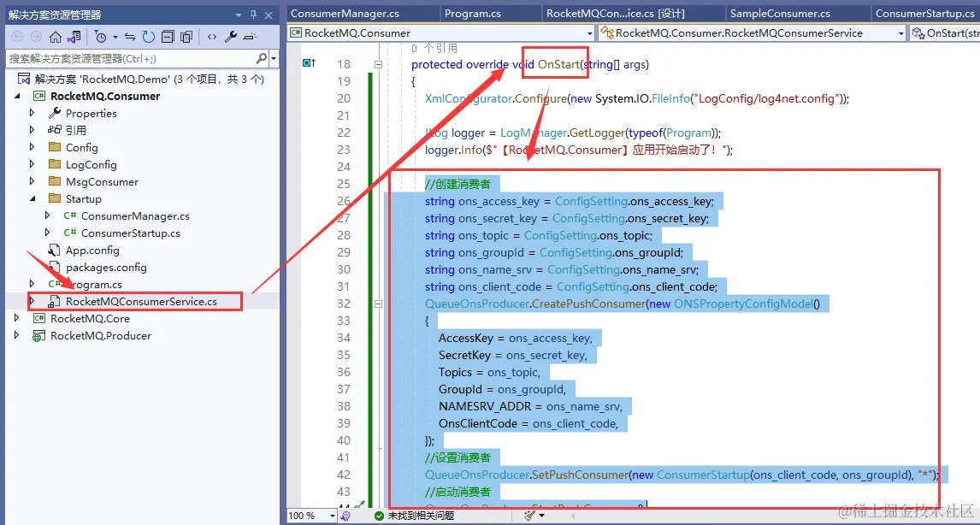Screen dimensions: 980x525
Task: Expand the LogConfig folder
Action: click(x=32, y=164)
